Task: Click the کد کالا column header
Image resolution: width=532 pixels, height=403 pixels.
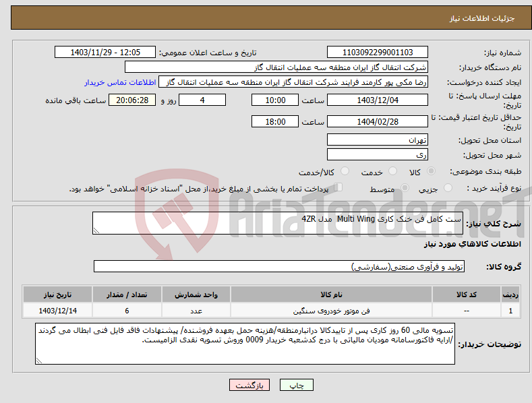Action: [x=466, y=294]
